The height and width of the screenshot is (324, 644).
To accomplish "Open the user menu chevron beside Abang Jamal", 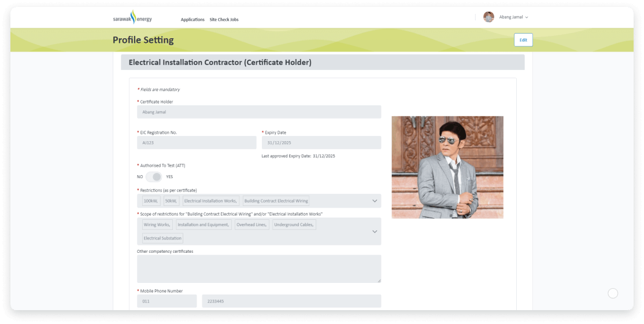I will (x=527, y=17).
